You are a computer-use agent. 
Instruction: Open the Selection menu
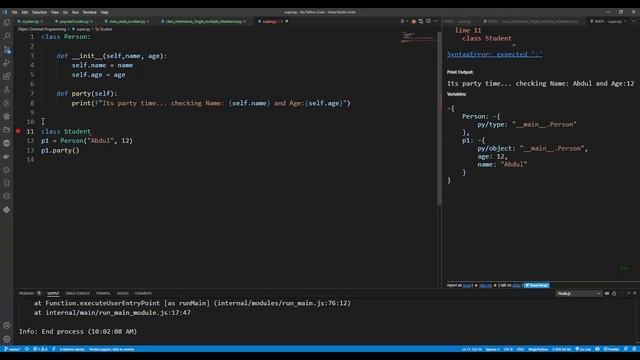39,12
